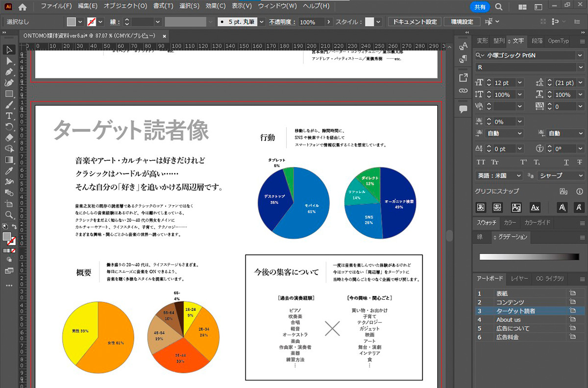Click the 共有 share button

480,7
